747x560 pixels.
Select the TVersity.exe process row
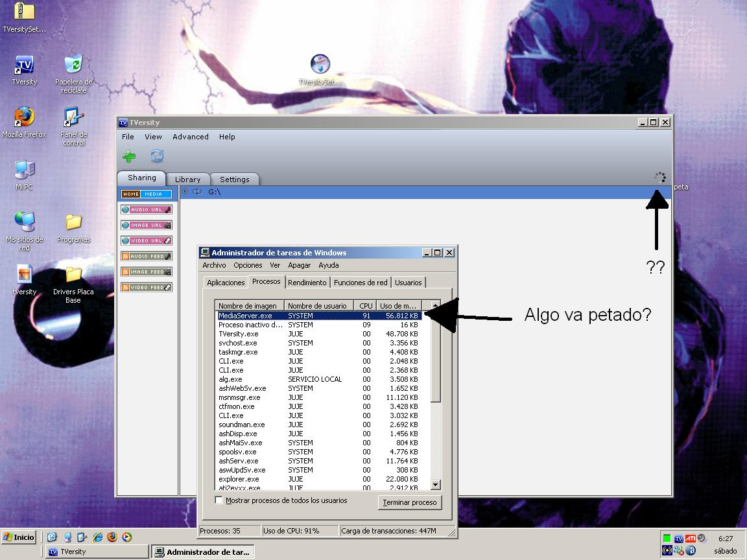click(239, 334)
